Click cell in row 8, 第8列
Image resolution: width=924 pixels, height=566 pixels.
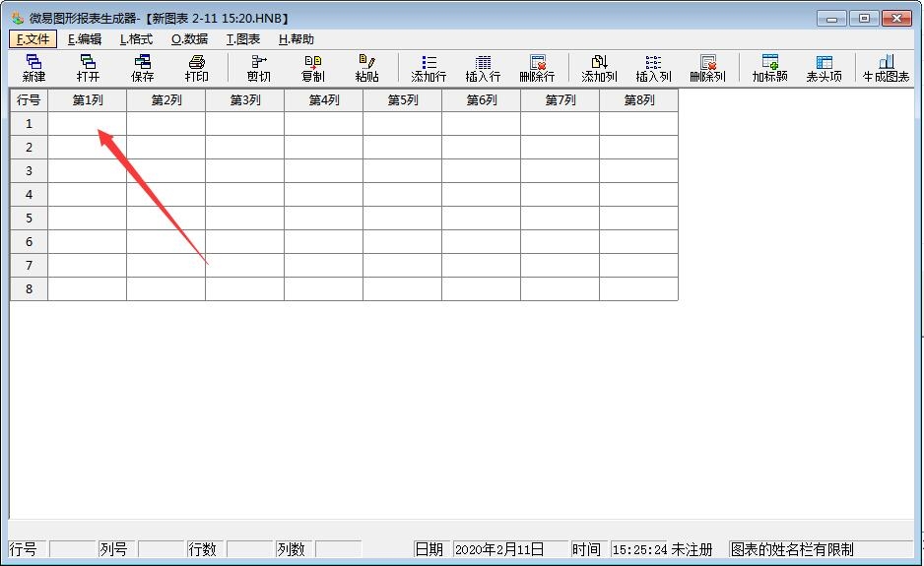[x=638, y=288]
